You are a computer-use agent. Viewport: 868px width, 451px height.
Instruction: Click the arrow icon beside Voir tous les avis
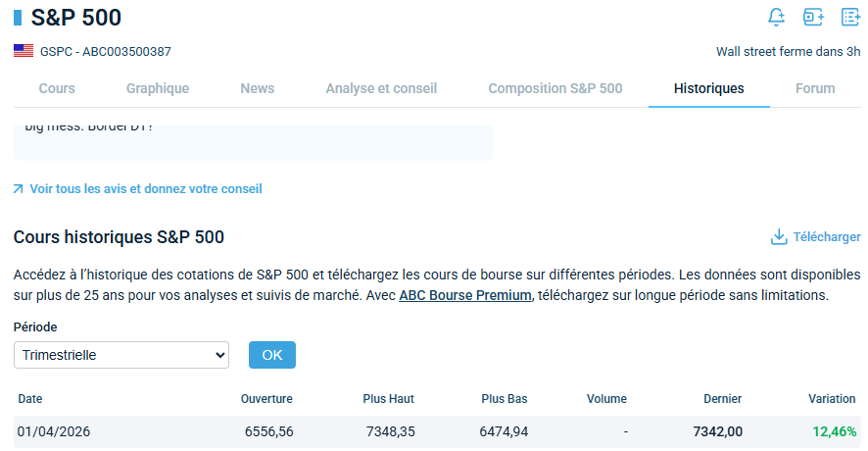[19, 189]
